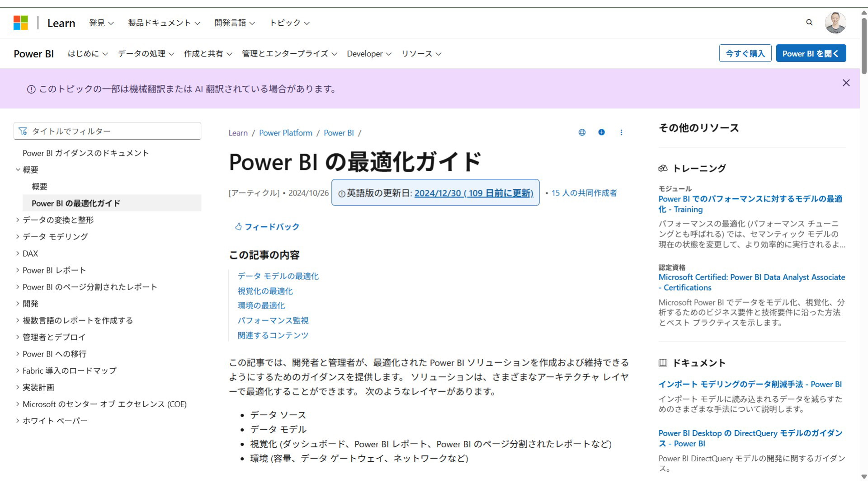This screenshot has height=488, width=868.
Task: Click the globe language icon
Action: click(582, 132)
